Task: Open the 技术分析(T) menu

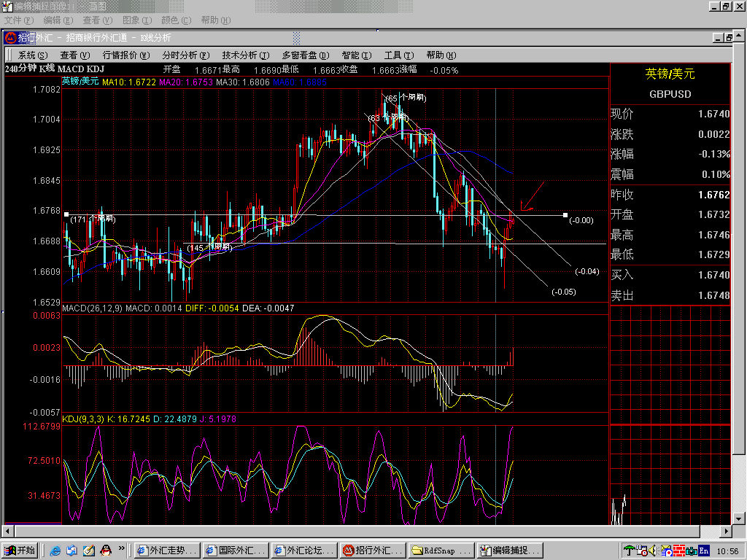Action: [x=245, y=55]
